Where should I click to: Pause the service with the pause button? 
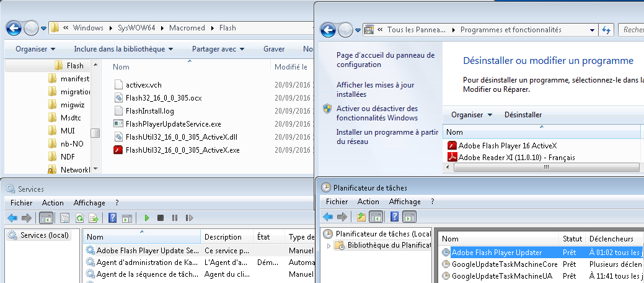tap(175, 218)
